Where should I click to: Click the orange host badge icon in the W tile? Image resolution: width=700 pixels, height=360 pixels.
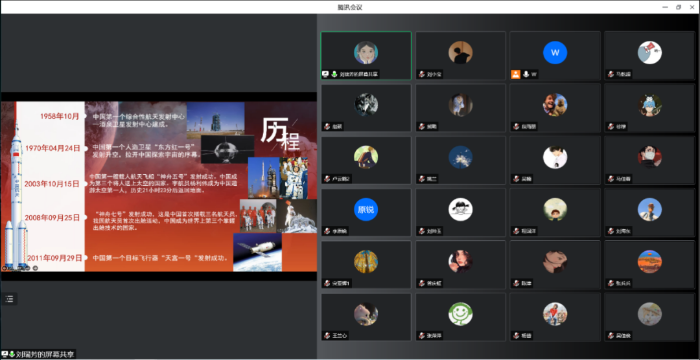516,74
